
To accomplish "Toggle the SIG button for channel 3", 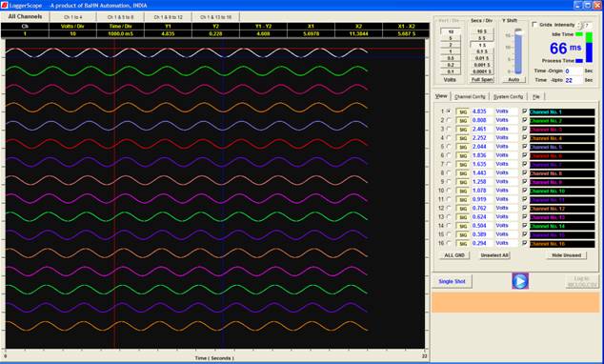I will (x=462, y=130).
